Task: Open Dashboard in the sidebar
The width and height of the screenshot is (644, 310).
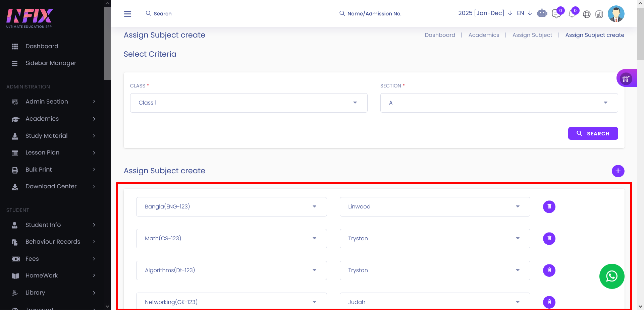Action: [x=42, y=46]
